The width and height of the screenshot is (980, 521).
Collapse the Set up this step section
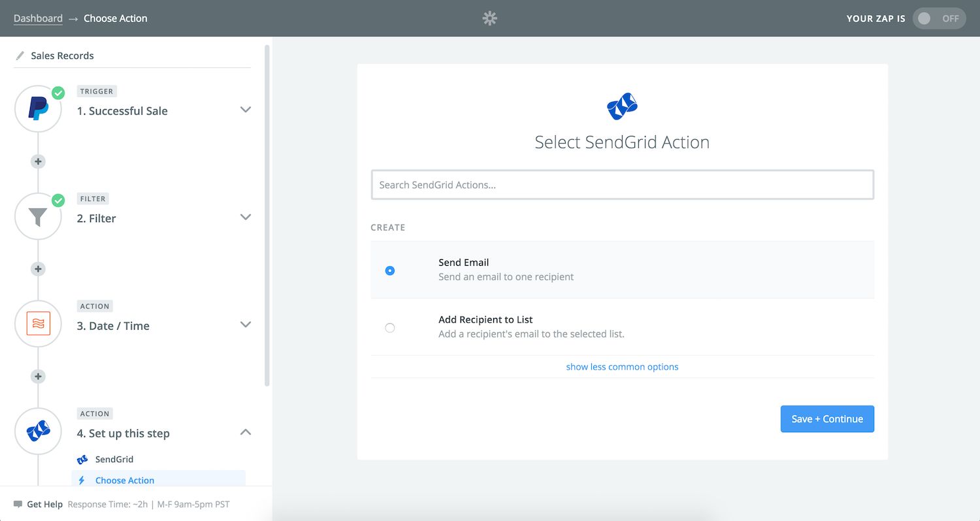tap(246, 432)
